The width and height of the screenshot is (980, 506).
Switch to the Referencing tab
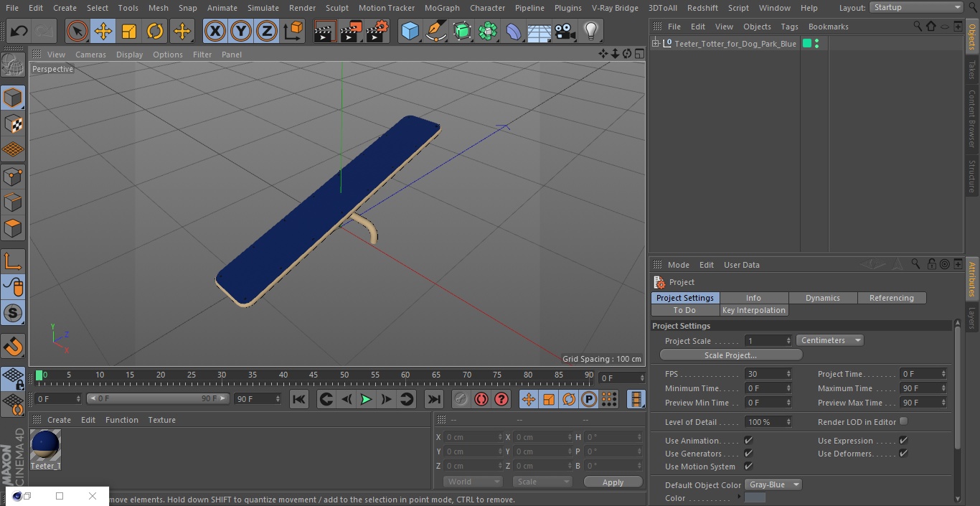(x=891, y=298)
